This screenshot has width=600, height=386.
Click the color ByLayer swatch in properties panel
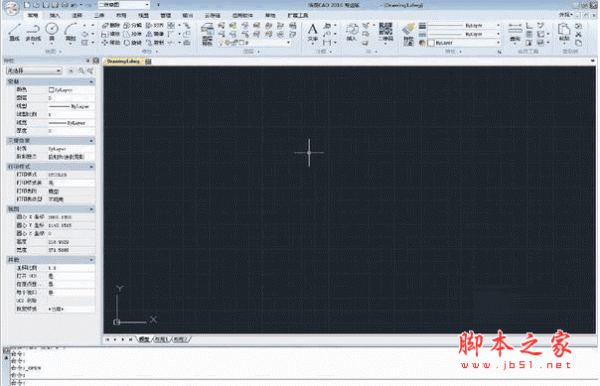(x=51, y=90)
